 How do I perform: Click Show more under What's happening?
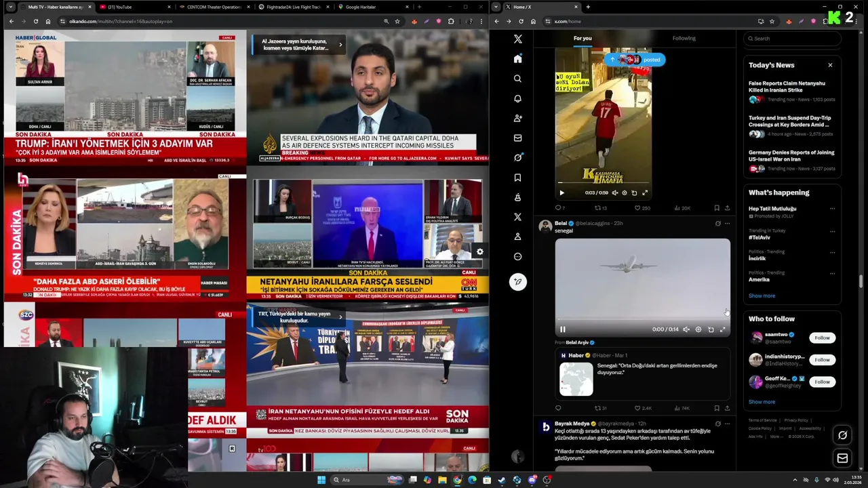762,296
